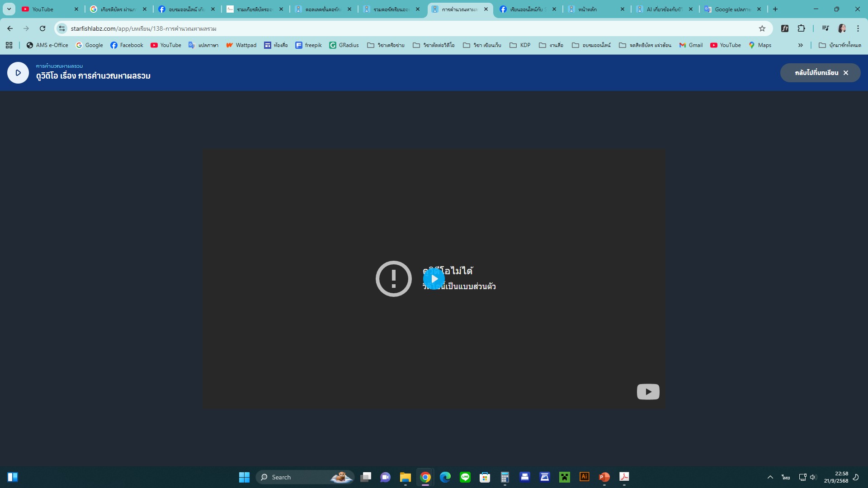Image resolution: width=868 pixels, height=488 pixels.
Task: Open the KDP bookmarks folder
Action: [520, 45]
